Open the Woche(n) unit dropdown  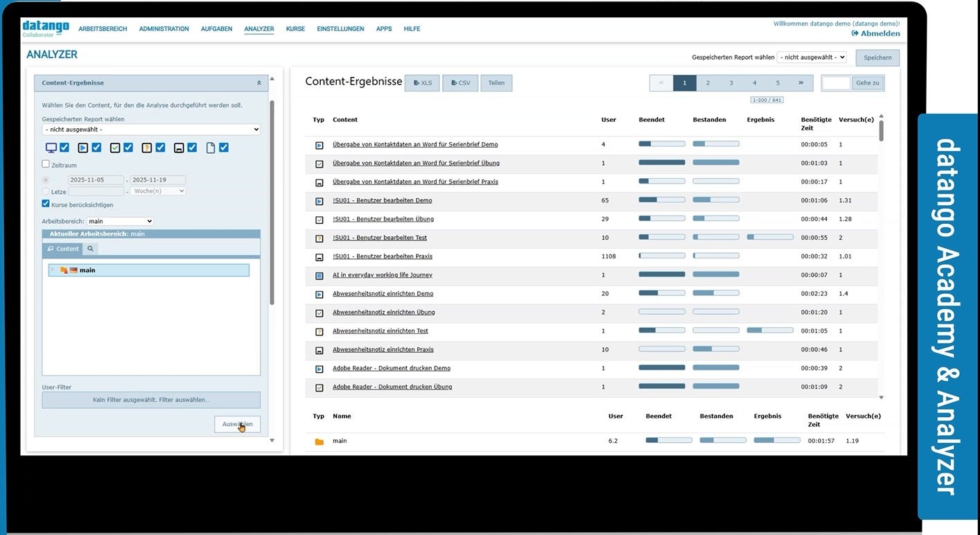[158, 191]
